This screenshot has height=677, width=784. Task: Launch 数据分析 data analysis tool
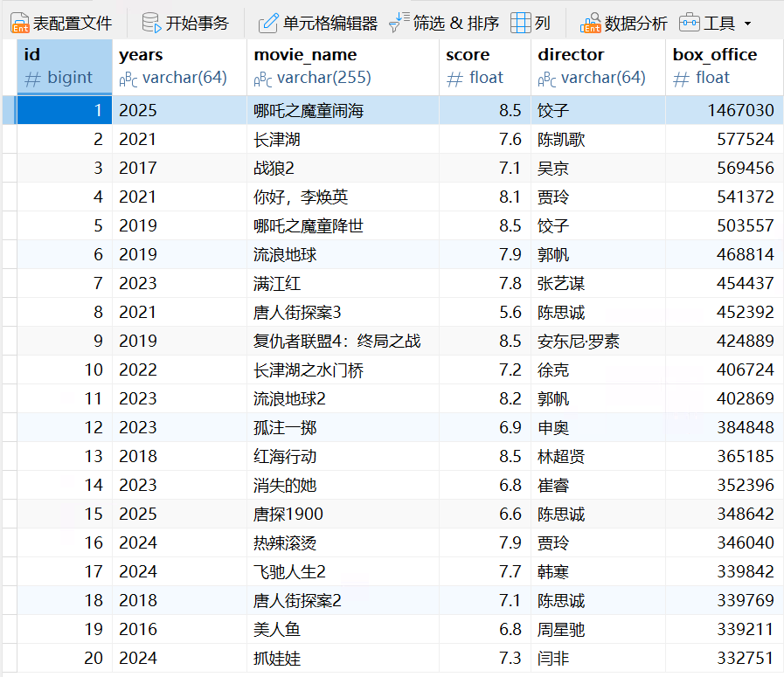pyautogui.click(x=591, y=23)
